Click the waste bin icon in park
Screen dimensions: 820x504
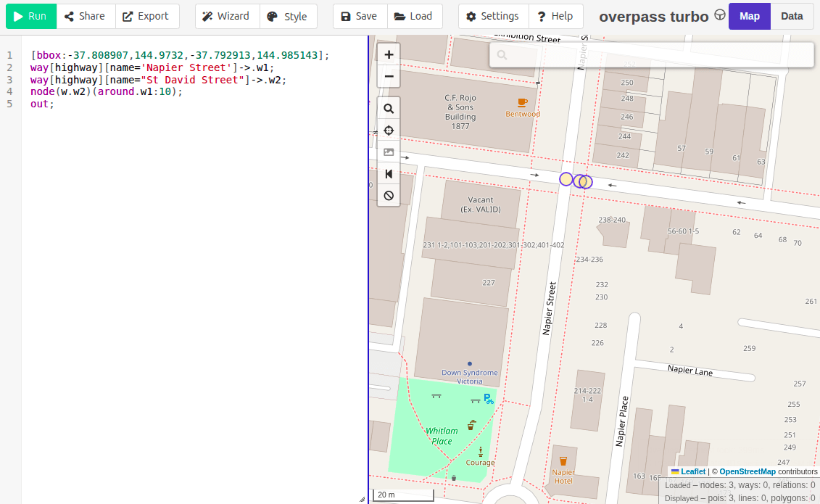tap(454, 478)
